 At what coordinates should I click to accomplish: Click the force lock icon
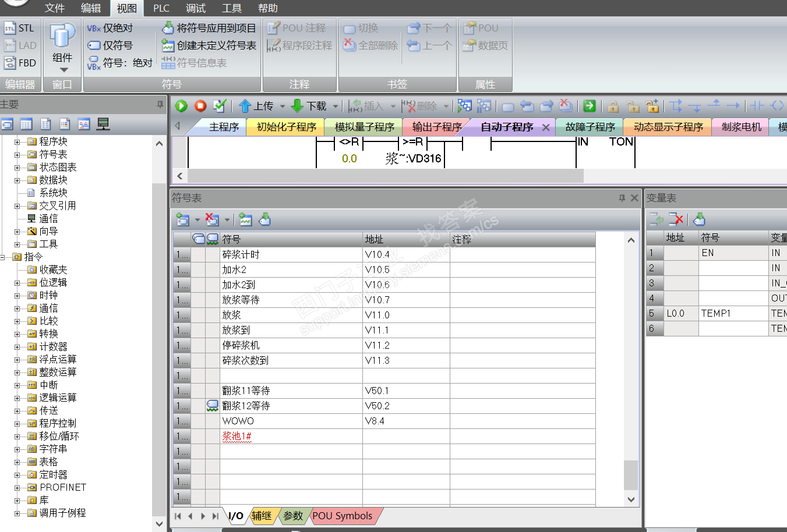(613, 106)
